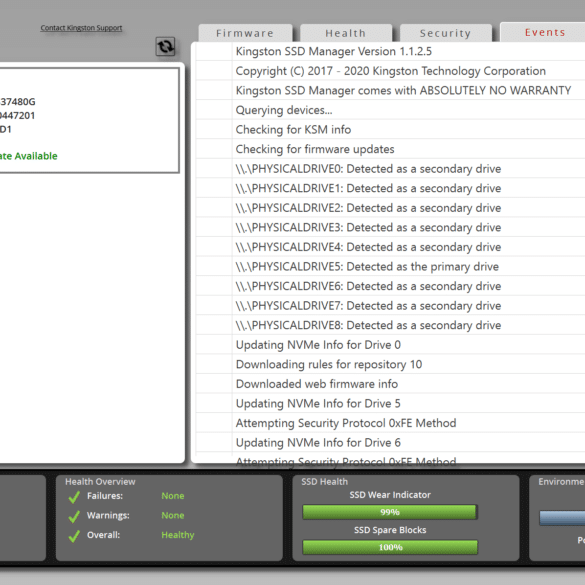Select PHYSICALDRIVE7 secondary drive event row
Viewport: 585px width, 585px height.
390,306
